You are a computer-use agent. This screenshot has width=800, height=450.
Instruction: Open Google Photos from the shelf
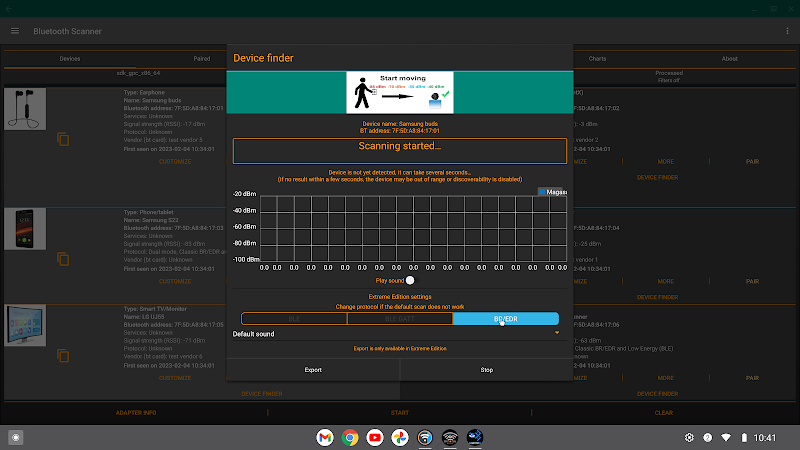400,437
